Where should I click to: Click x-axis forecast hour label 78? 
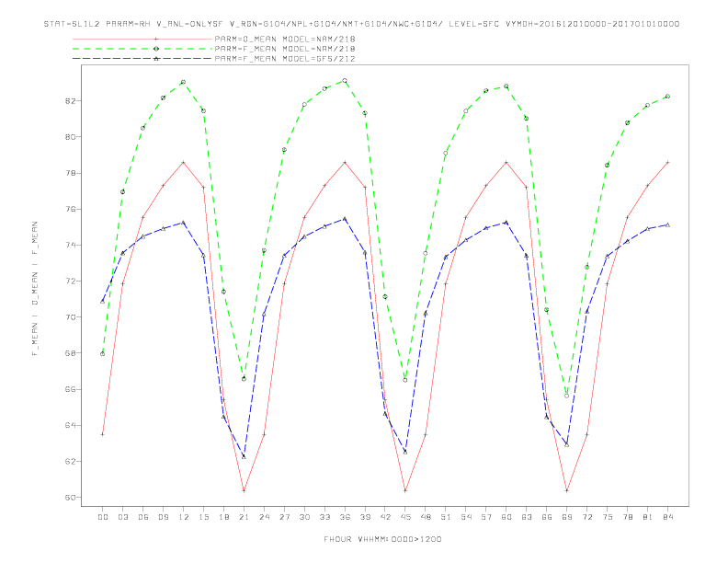click(x=627, y=517)
